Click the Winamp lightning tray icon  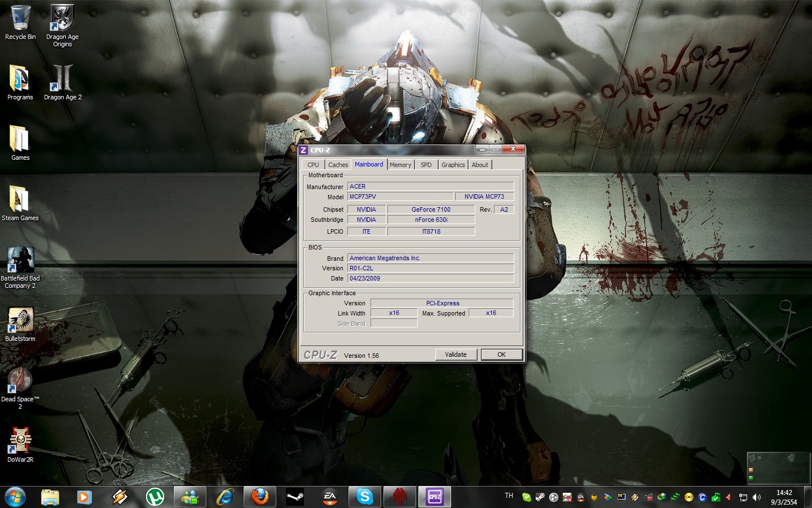tap(635, 497)
